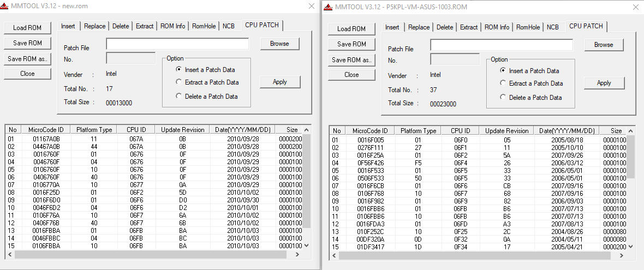Viewport: 644px width, 270px height.
Task: Select Insert a Patch Data in new.rom window
Action: [205, 70]
